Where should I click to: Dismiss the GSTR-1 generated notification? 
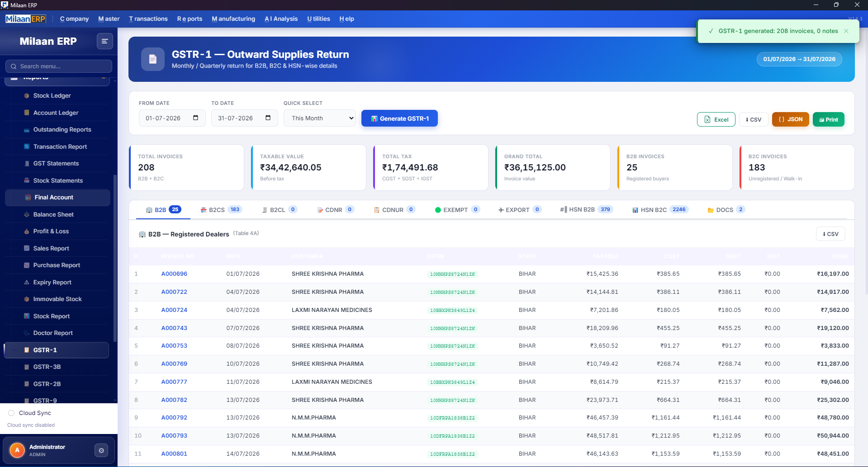(846, 31)
